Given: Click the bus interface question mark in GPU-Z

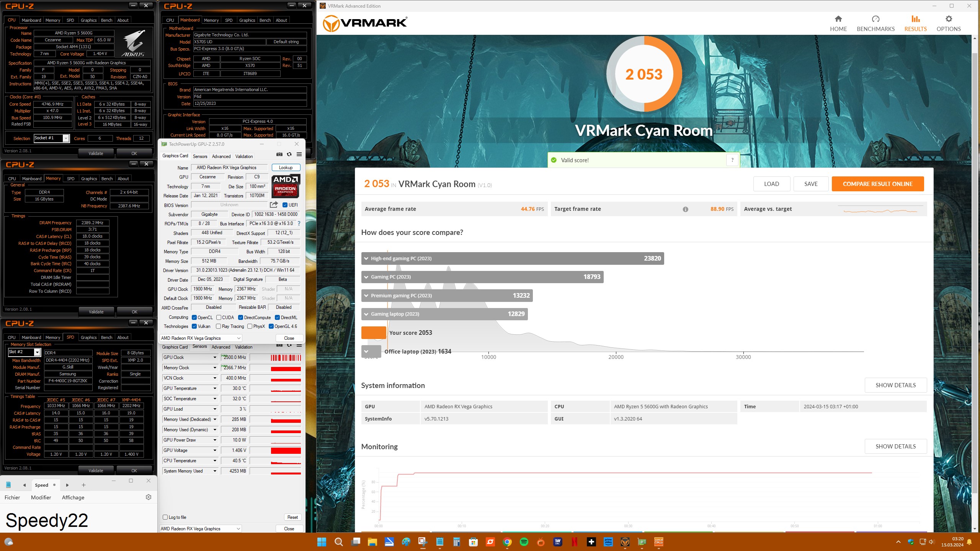Looking at the screenshot, I should tap(299, 223).
